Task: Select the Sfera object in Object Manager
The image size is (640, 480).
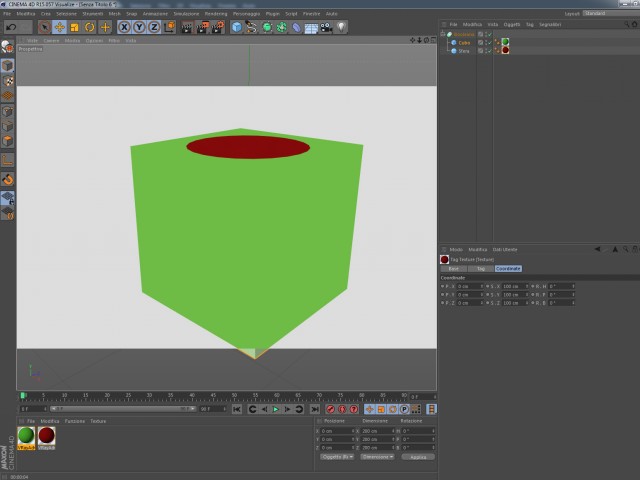Action: pyautogui.click(x=464, y=51)
